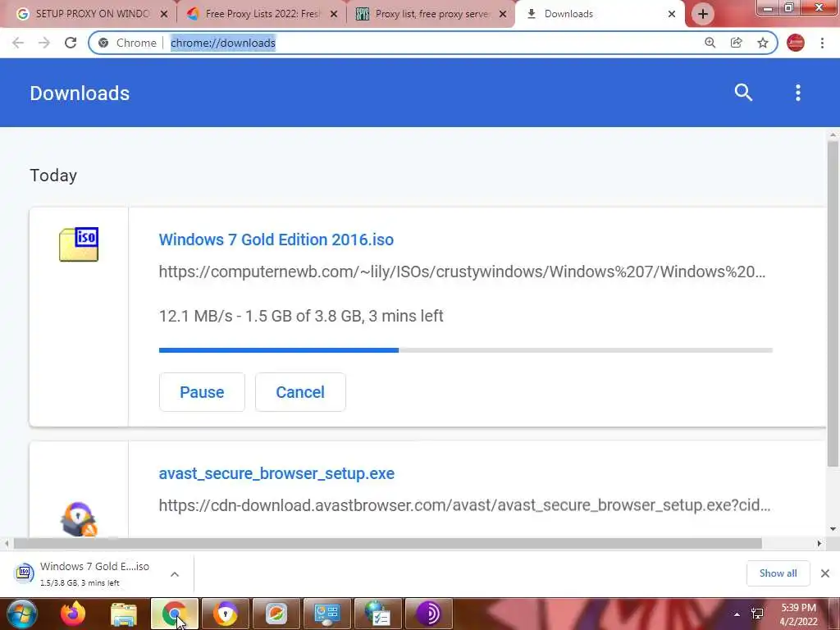The height and width of the screenshot is (630, 840).
Task: Open the zoom magnifier in address bar
Action: (x=710, y=43)
